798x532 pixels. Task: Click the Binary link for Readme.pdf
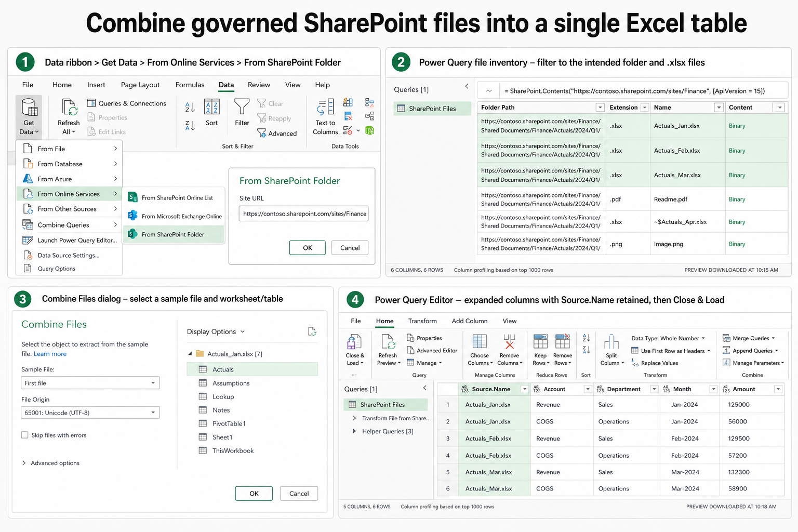(x=737, y=199)
